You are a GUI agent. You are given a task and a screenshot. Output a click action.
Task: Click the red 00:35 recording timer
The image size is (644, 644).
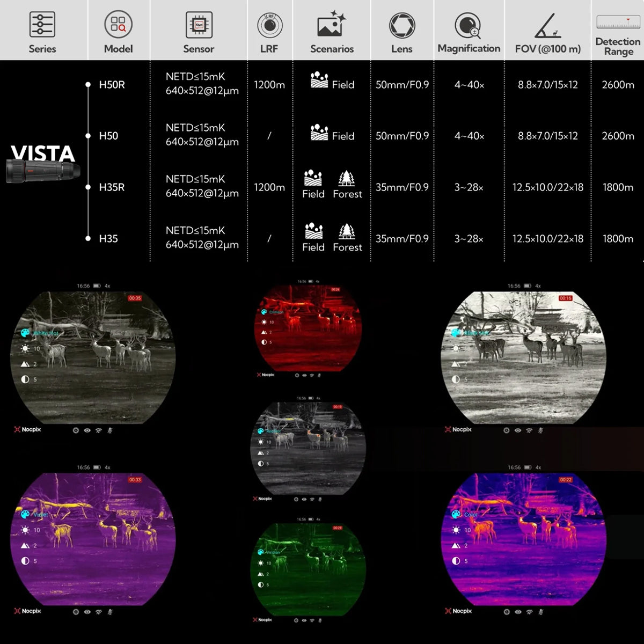coord(134,298)
